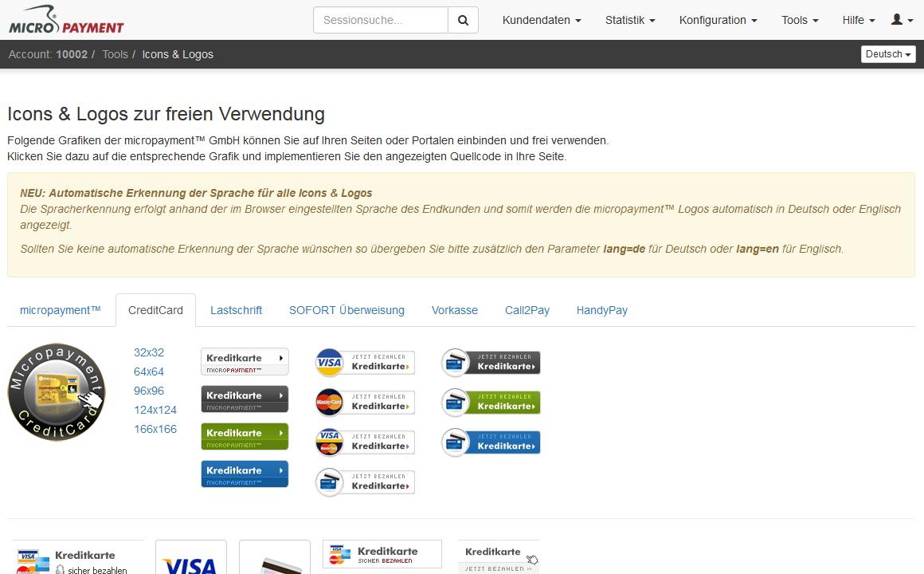
Task: Open the Tools dropdown menu
Action: click(800, 20)
